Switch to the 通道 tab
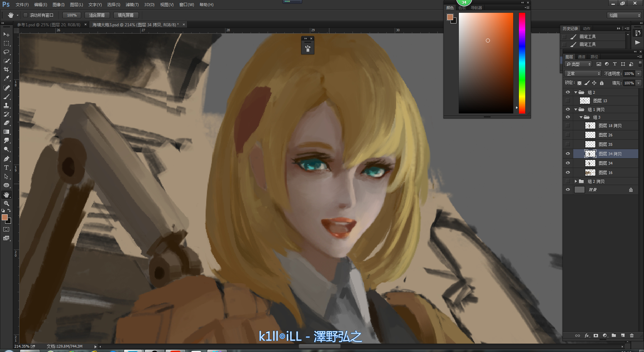 tap(581, 57)
